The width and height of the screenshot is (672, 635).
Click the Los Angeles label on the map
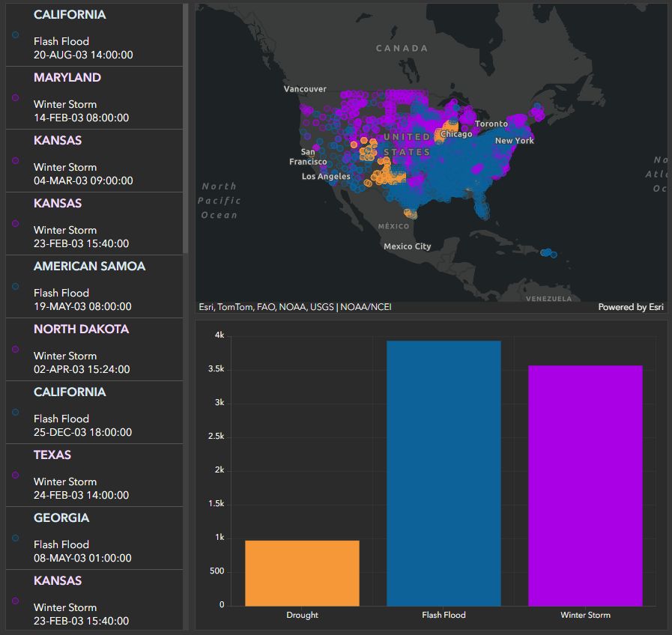pos(326,177)
